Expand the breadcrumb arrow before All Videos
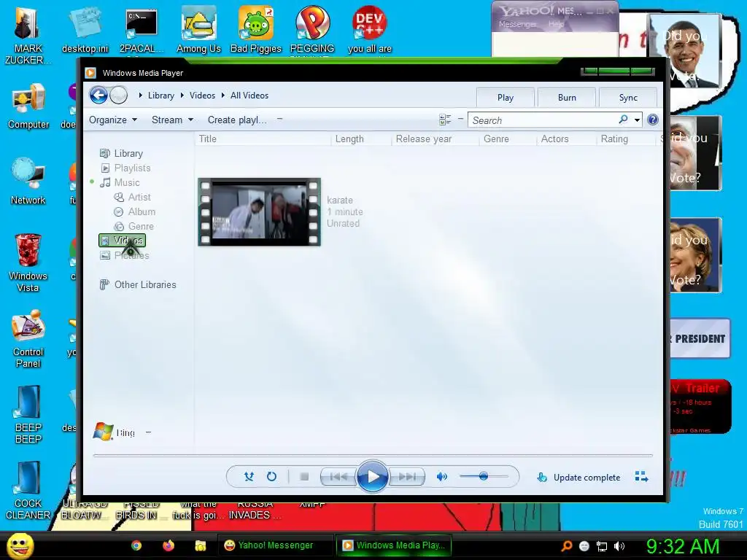The width and height of the screenshot is (747, 560). [223, 96]
